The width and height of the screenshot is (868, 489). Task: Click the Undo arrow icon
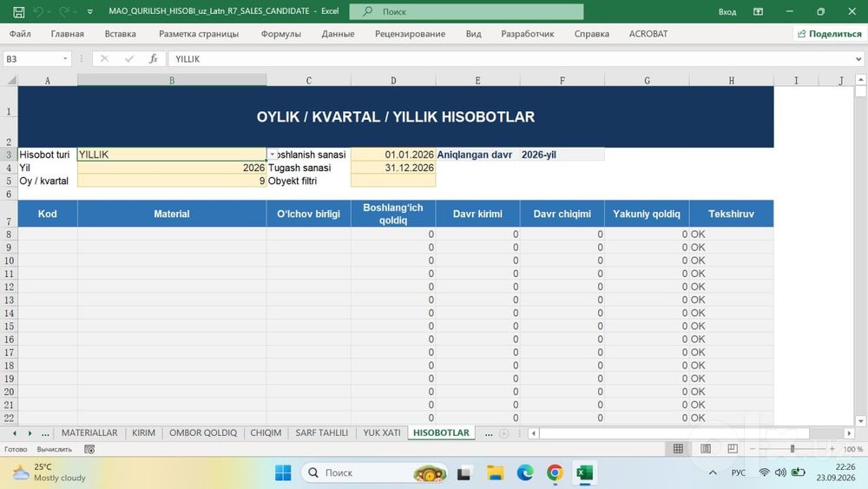(x=37, y=11)
